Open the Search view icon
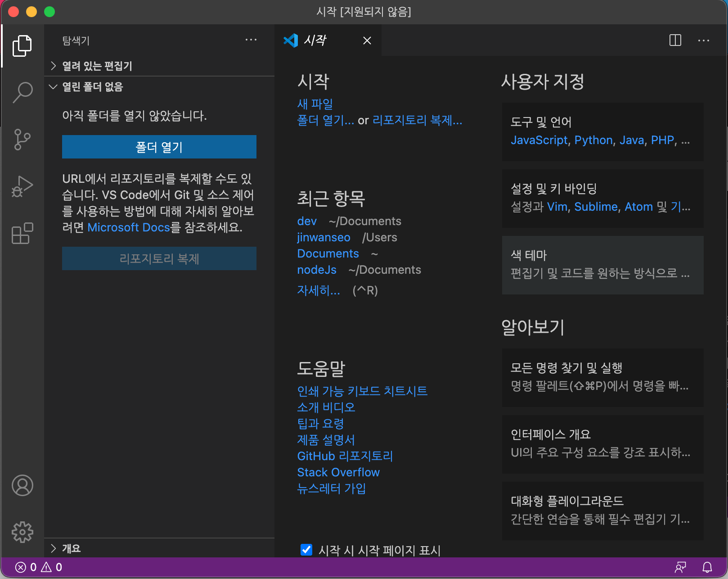The height and width of the screenshot is (579, 728). coord(22,92)
